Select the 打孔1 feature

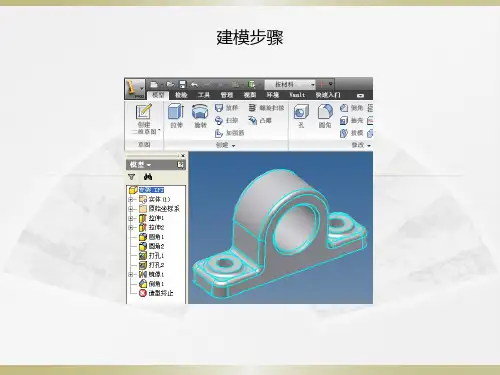(x=152, y=256)
